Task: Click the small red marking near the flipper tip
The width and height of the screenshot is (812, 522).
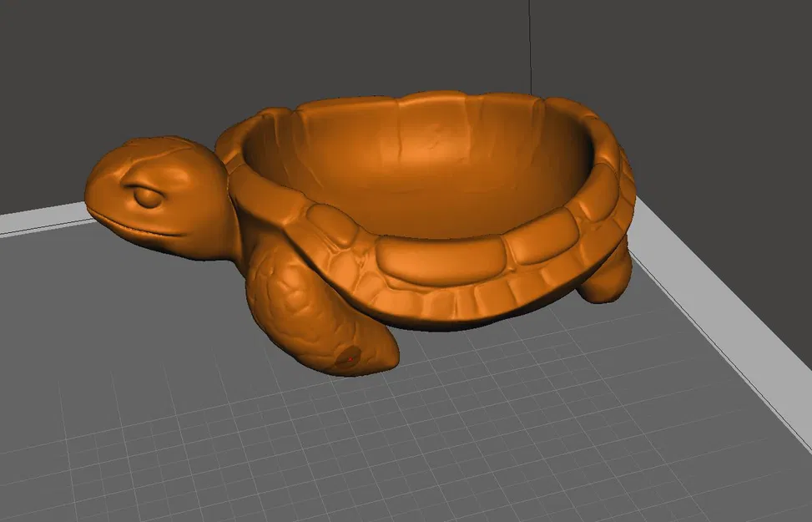Action: click(351, 359)
